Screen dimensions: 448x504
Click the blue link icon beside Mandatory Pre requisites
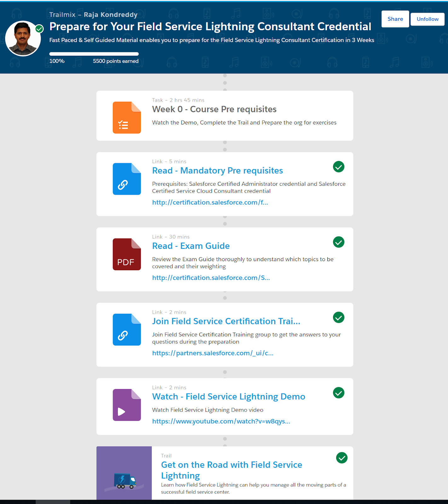[x=127, y=179]
